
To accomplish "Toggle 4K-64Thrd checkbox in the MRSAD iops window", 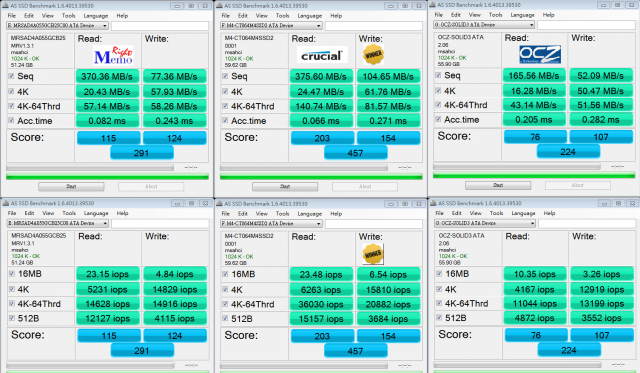I will (12, 304).
